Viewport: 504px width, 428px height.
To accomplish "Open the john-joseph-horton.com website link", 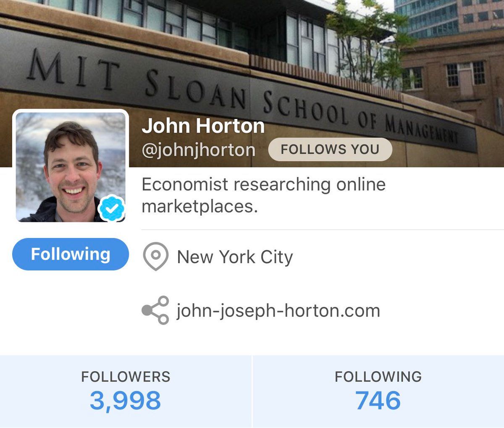I will click(278, 311).
